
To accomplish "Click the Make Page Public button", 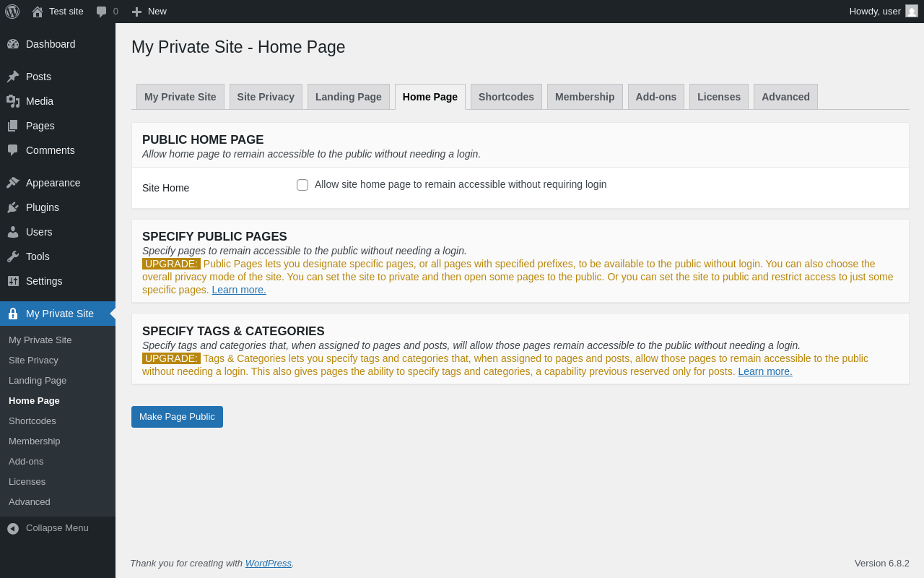I will coord(177,417).
